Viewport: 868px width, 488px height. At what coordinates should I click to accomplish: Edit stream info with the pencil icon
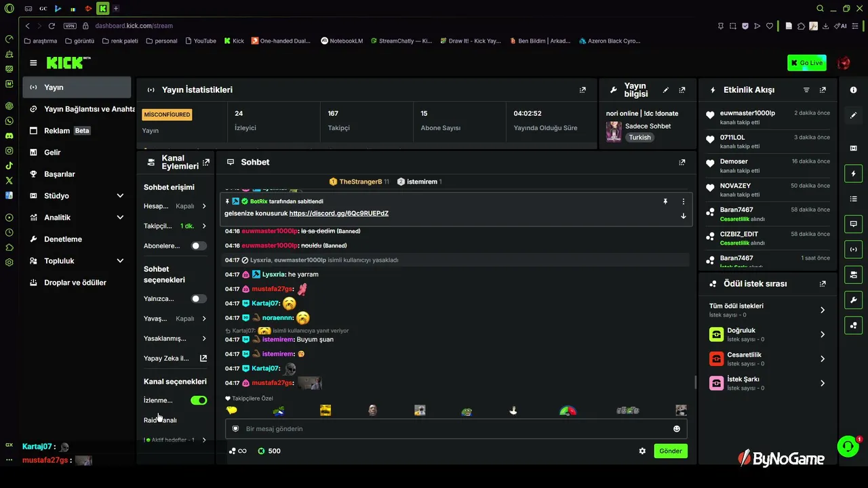(666, 89)
